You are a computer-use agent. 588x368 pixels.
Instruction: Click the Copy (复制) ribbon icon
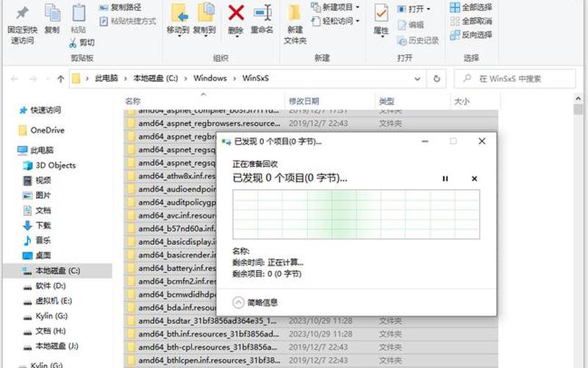52,13
